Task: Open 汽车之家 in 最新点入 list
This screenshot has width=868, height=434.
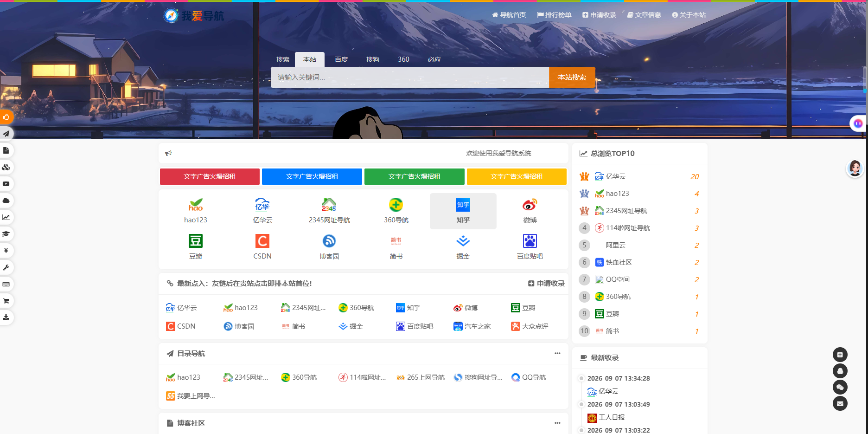Action: click(x=472, y=326)
